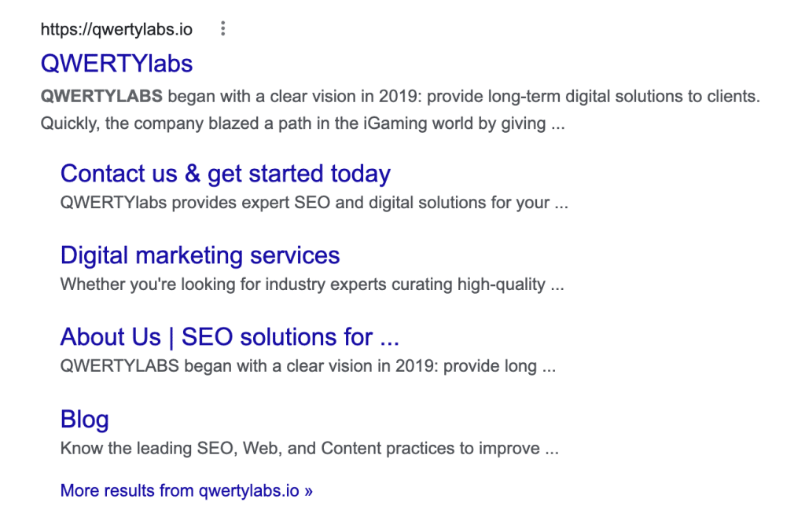Click the About Us sitelink description text

coord(307,365)
